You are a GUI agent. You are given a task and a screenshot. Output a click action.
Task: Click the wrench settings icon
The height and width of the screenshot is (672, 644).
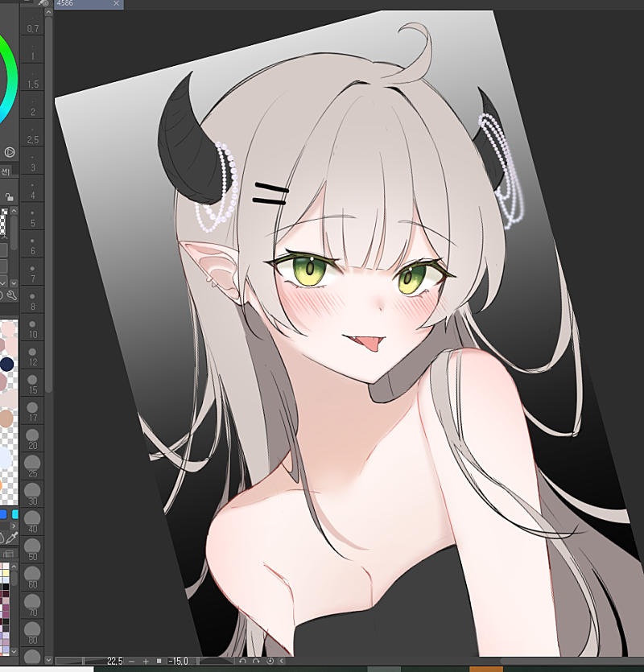point(12,295)
